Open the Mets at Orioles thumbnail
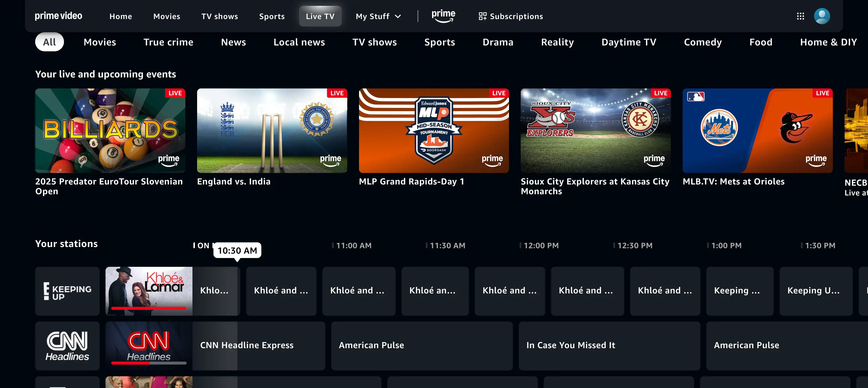Image resolution: width=868 pixels, height=388 pixels. tap(757, 131)
